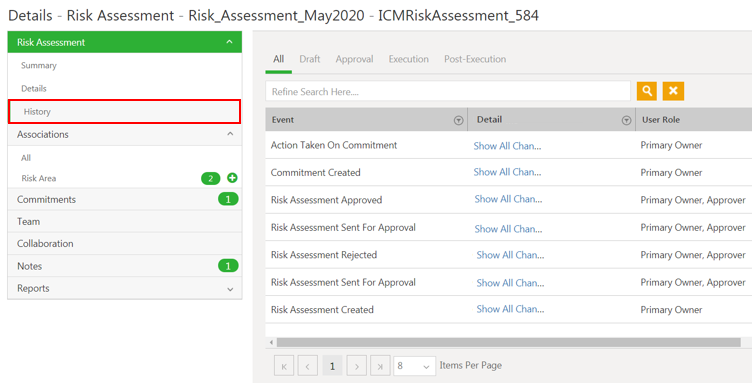756x384 pixels.
Task: Expand the Reports section chevron
Action: click(x=230, y=289)
